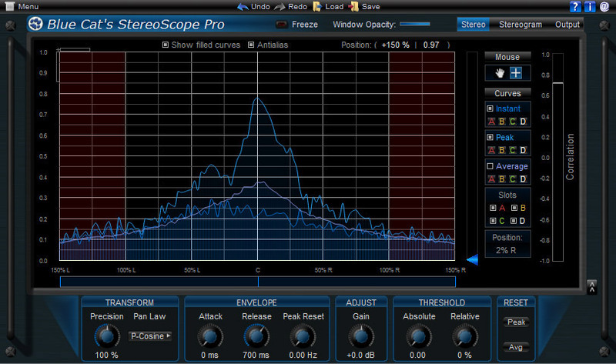Switch to the Output tab
The height and width of the screenshot is (364, 616).
(x=567, y=25)
